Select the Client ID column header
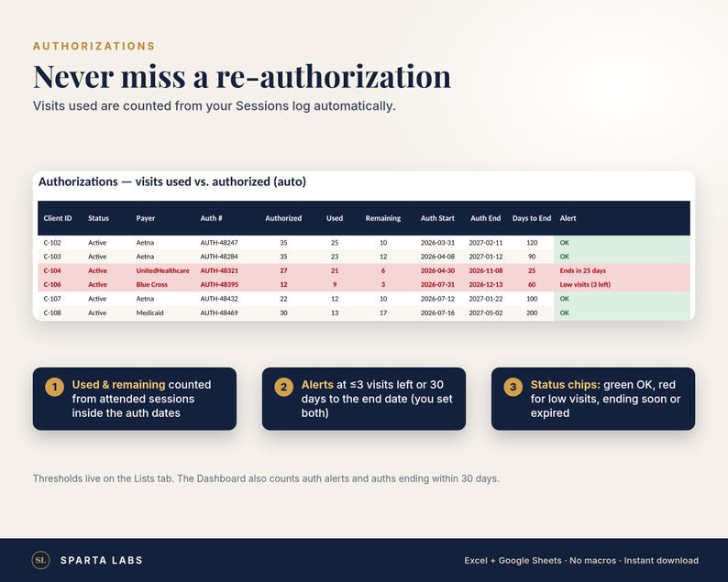 click(58, 218)
